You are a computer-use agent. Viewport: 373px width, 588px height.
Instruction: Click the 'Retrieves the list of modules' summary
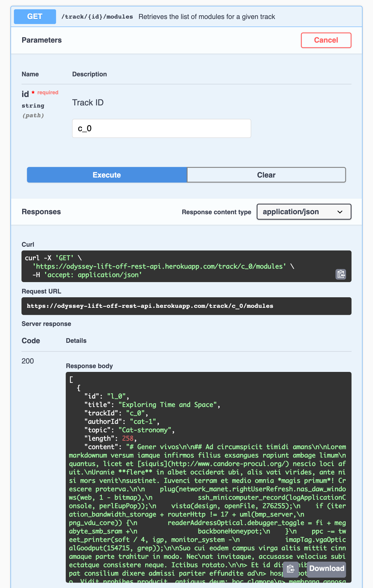(x=207, y=17)
